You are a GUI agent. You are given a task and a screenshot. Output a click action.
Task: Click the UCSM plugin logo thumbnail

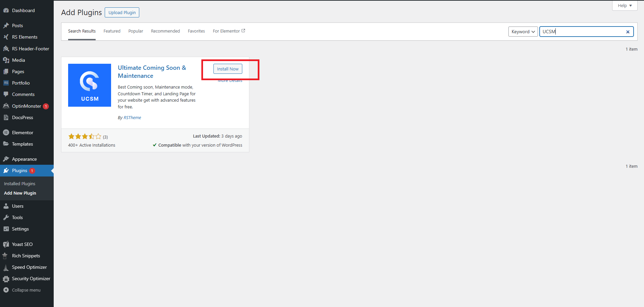(90, 85)
